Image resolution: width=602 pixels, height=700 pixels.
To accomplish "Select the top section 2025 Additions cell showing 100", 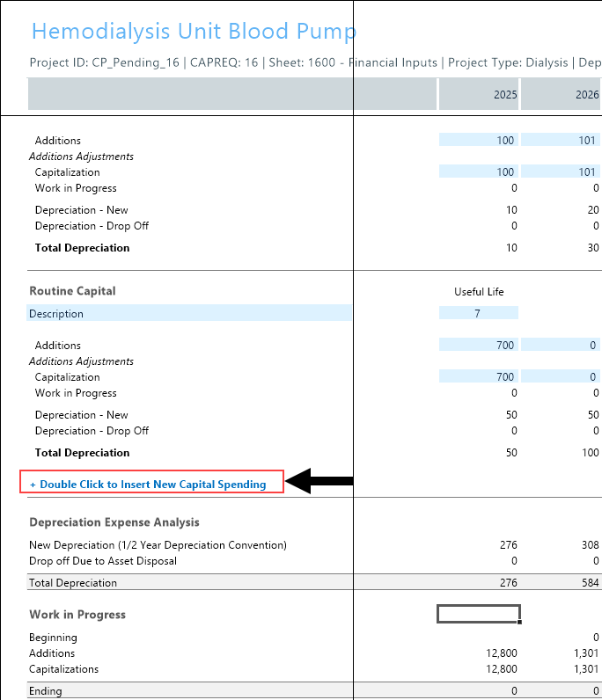I will tap(478, 140).
